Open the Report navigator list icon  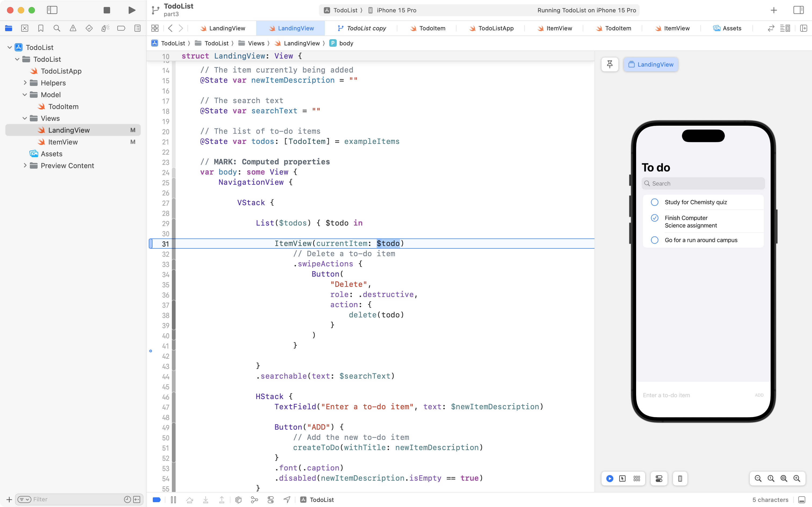pos(137,28)
